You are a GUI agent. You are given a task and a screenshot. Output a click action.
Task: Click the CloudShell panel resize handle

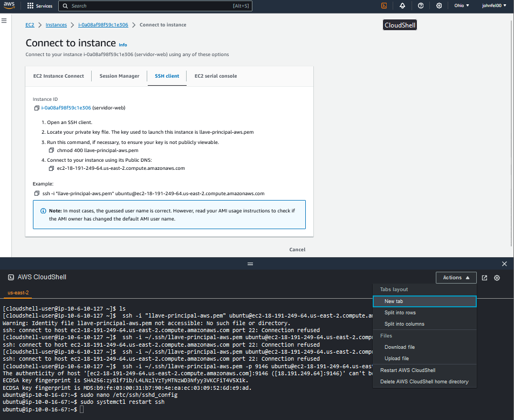pos(250,264)
